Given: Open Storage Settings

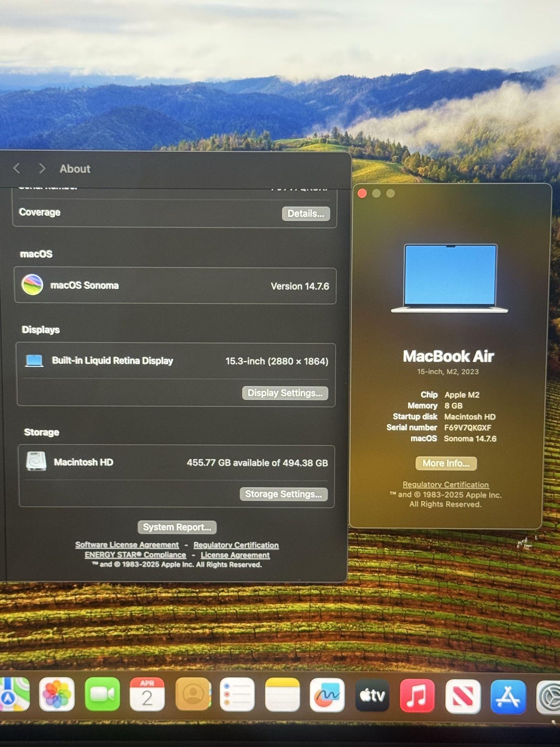Looking at the screenshot, I should point(283,494).
